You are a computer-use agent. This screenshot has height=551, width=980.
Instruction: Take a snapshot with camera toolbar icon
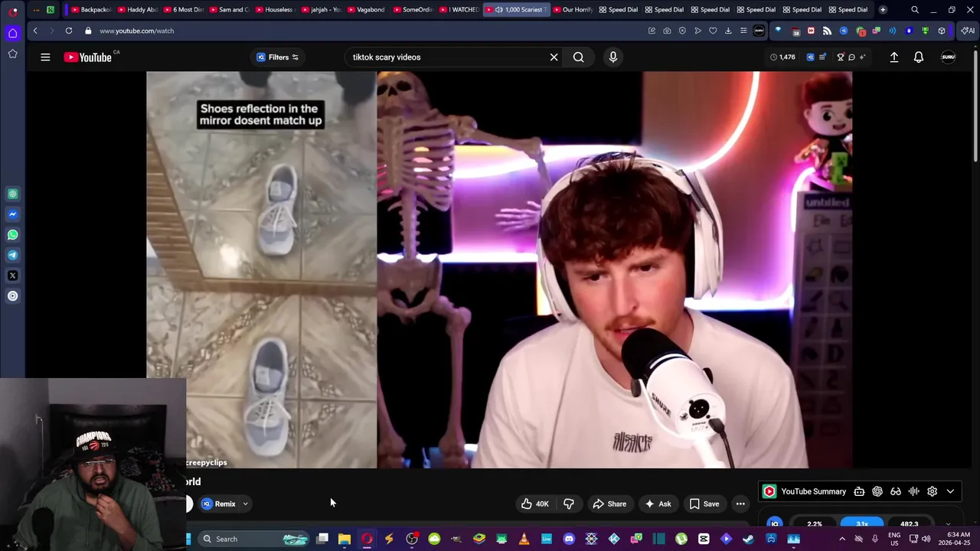[667, 31]
